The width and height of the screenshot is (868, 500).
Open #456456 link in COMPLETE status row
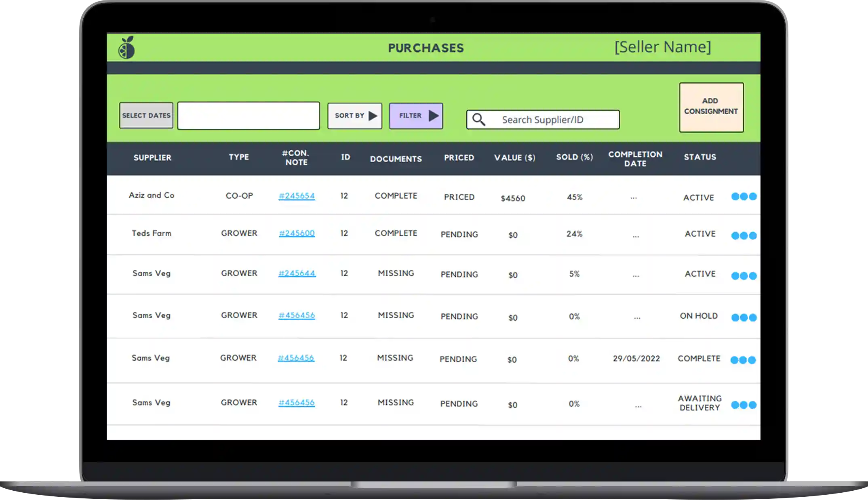point(296,358)
